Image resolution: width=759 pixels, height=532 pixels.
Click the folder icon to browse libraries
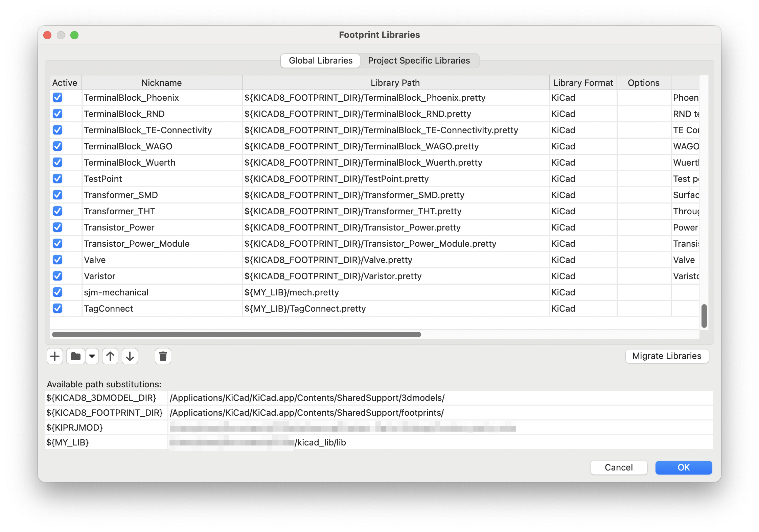pos(76,356)
